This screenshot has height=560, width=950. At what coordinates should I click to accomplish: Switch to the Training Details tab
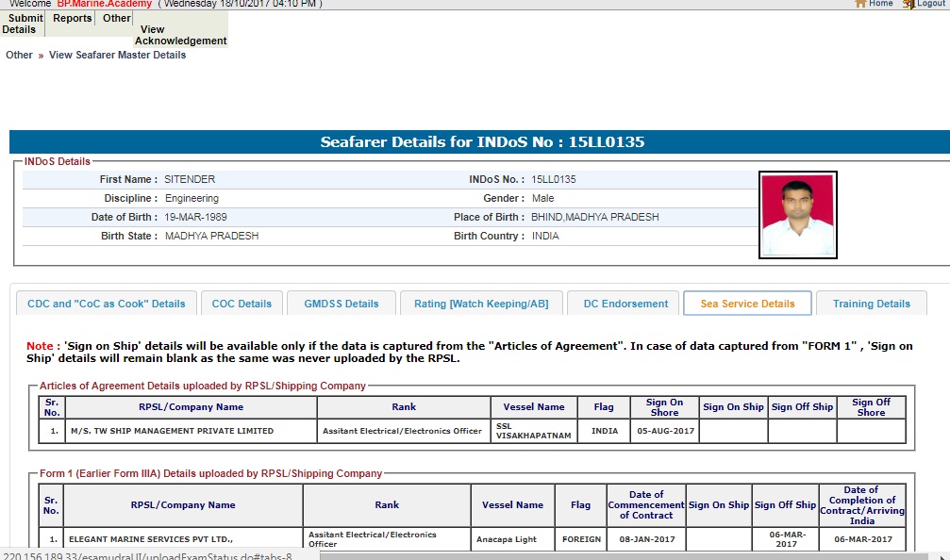pos(871,304)
